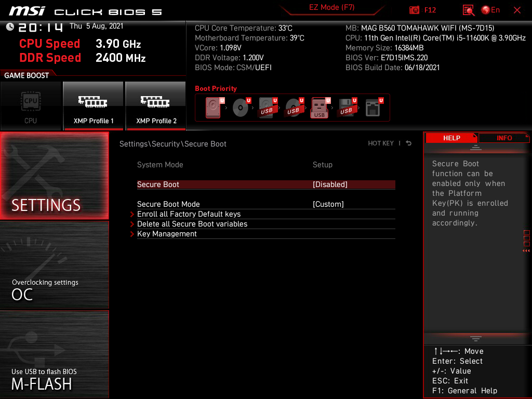This screenshot has height=399, width=532.
Task: Open the M-FLASH BIOS flashing tile
Action: [54, 354]
